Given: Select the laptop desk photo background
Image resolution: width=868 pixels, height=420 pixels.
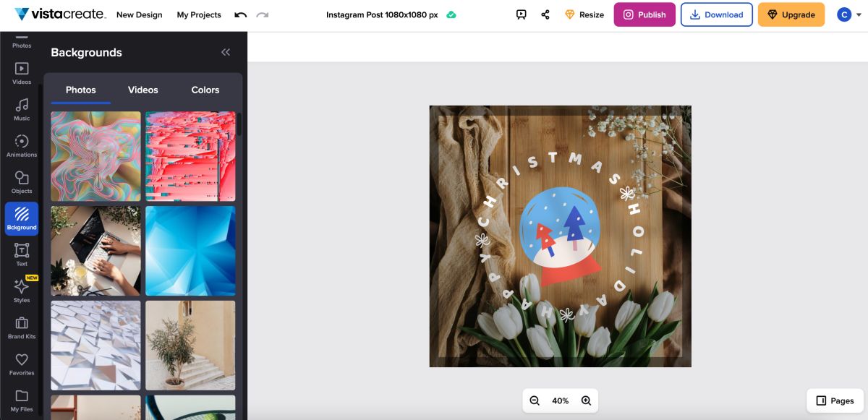Looking at the screenshot, I should point(95,251).
